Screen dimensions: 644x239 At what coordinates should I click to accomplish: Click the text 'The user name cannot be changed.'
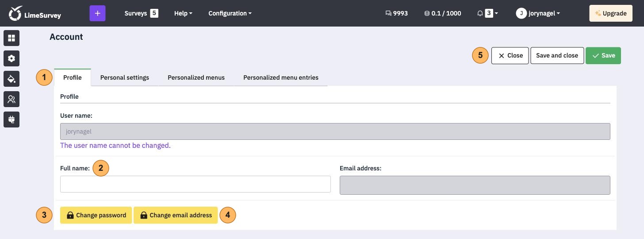[115, 145]
